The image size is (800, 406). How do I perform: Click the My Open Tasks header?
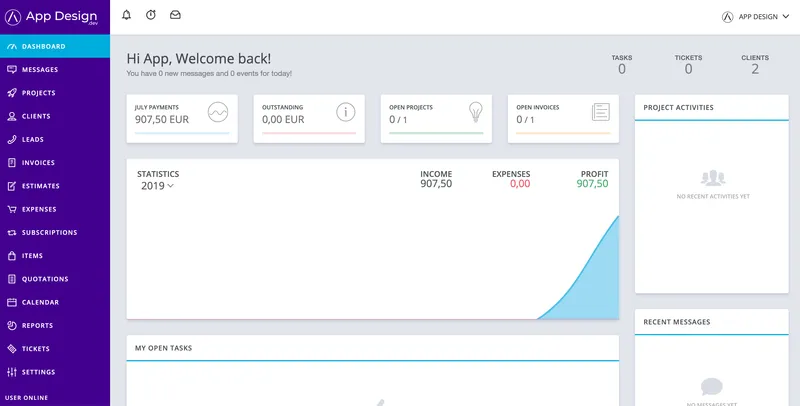372,348
